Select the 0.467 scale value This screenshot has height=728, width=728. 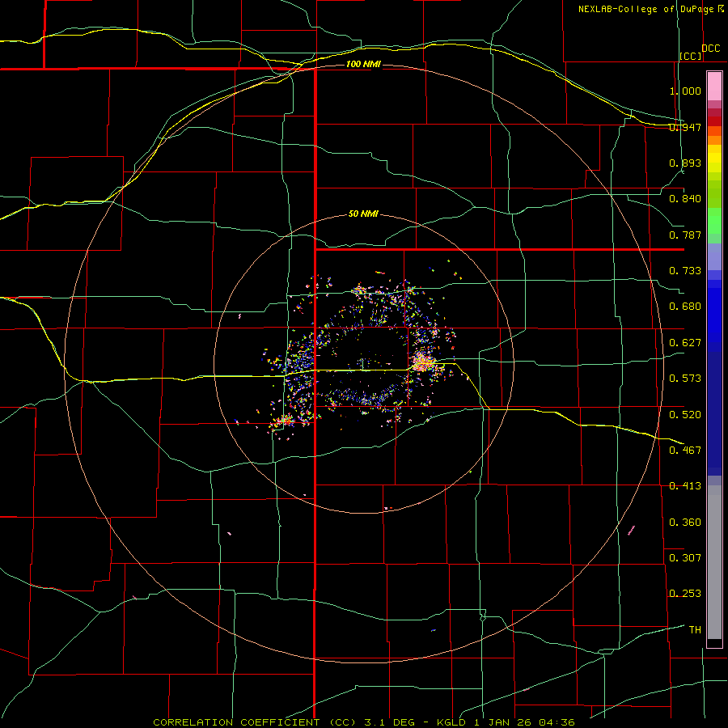pyautogui.click(x=685, y=451)
